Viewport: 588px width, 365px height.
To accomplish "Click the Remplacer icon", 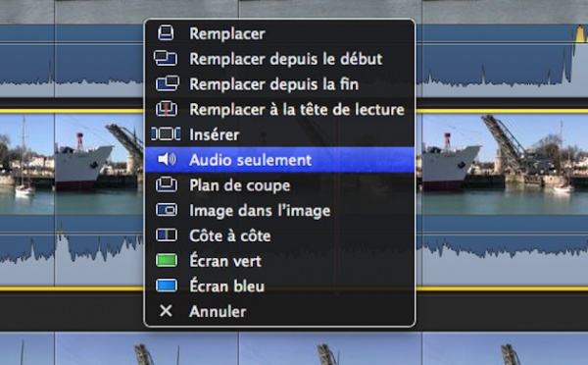I will pyautogui.click(x=166, y=33).
